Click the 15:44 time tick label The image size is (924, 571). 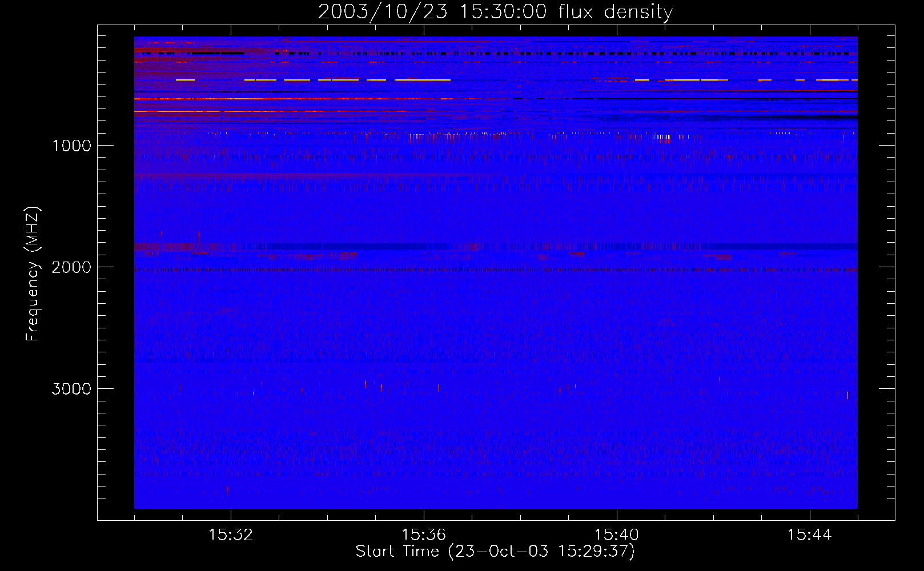pos(809,535)
